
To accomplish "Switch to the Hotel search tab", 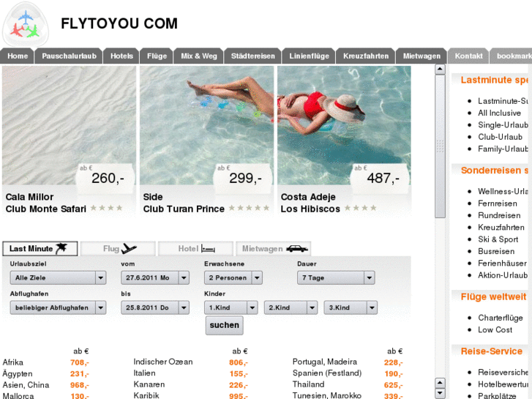I will coord(196,249).
